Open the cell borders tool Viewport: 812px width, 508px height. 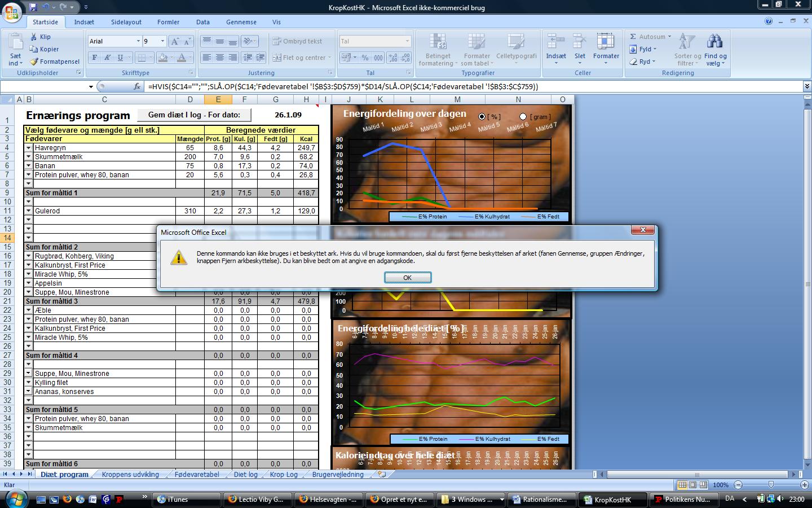142,58
